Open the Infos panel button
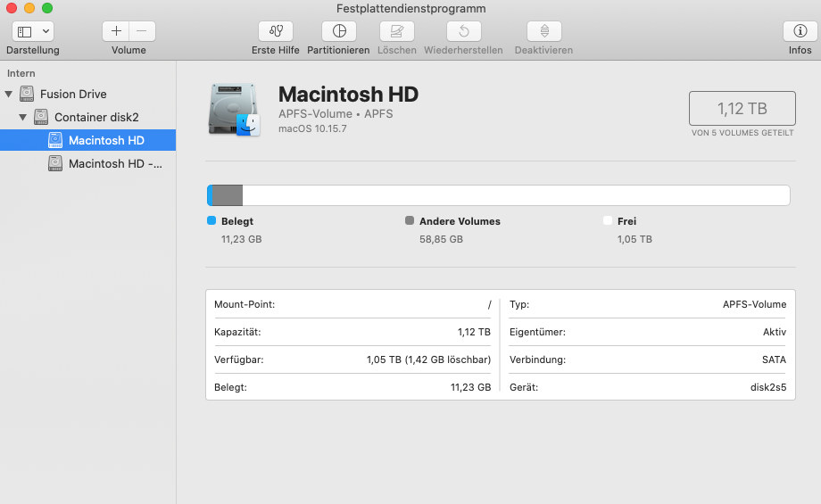Image resolution: width=821 pixels, height=504 pixels. click(800, 31)
